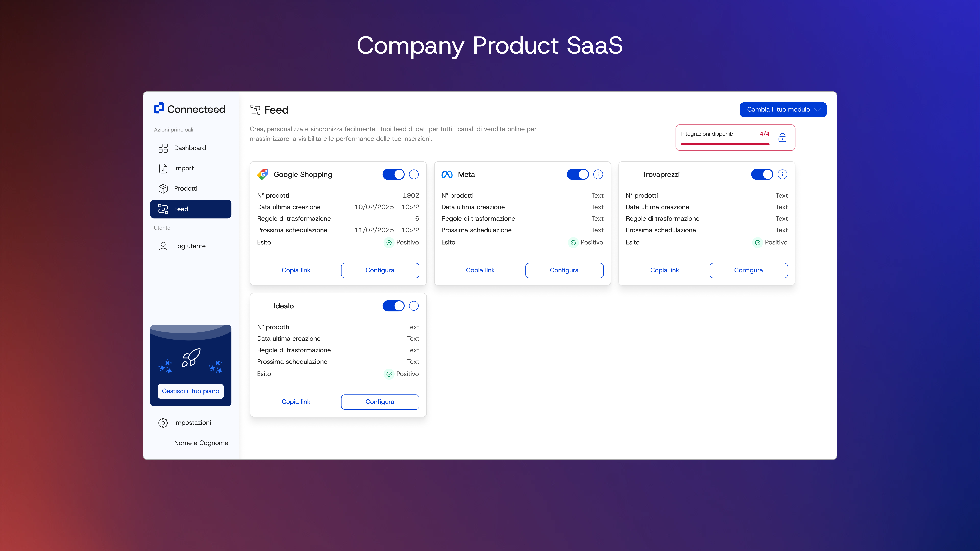Click the Trovaprezzi card title
Screen dimensions: 980x551
pyautogui.click(x=661, y=174)
